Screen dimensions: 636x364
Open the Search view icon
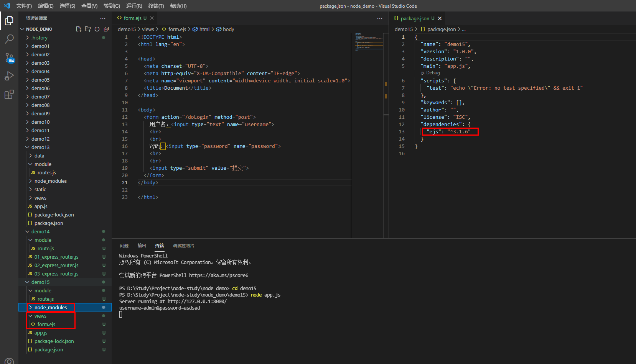click(x=9, y=39)
